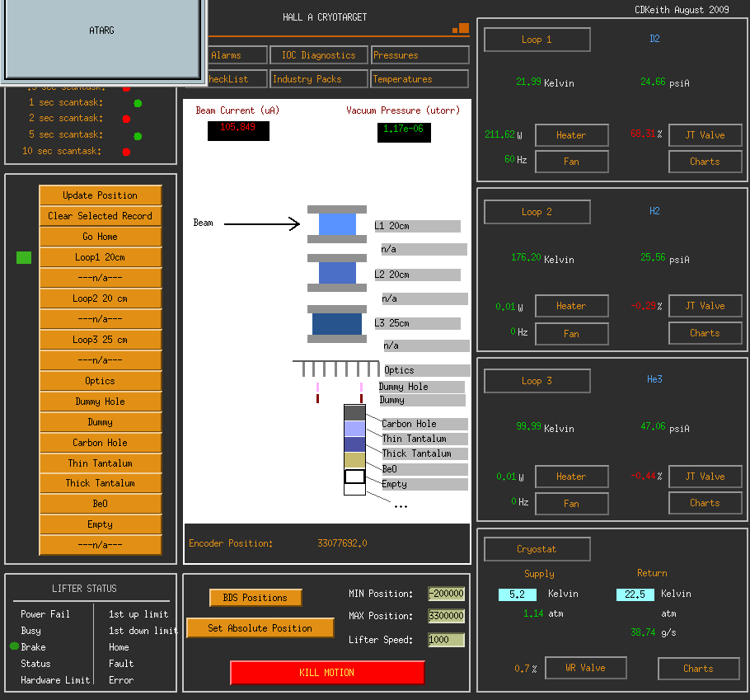Click the BeO tan target block

(354, 460)
